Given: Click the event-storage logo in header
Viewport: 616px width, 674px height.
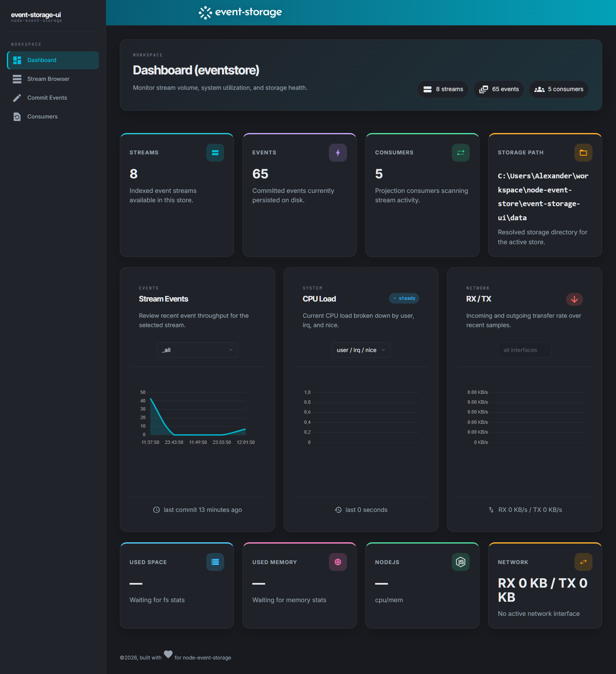Looking at the screenshot, I should [240, 12].
